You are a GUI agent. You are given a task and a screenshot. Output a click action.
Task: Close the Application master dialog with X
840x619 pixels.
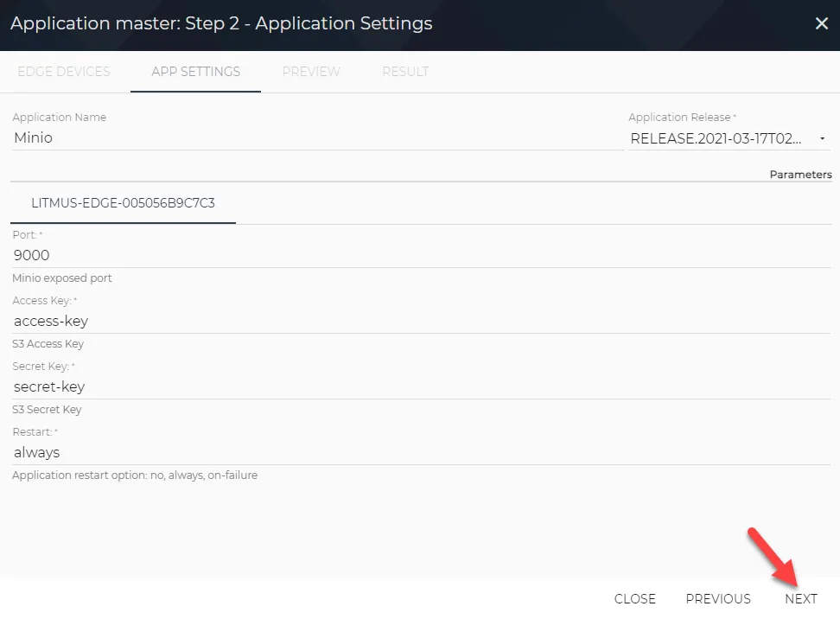[x=821, y=23]
